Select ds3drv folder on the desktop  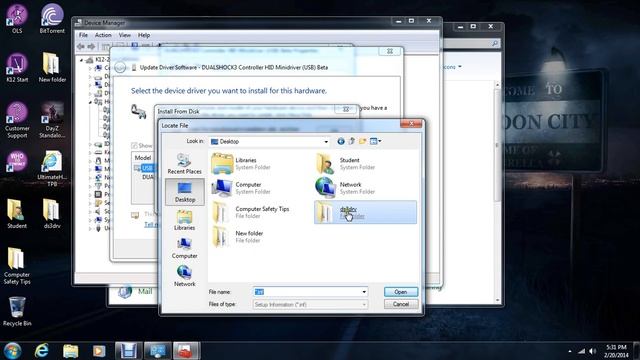click(52, 214)
